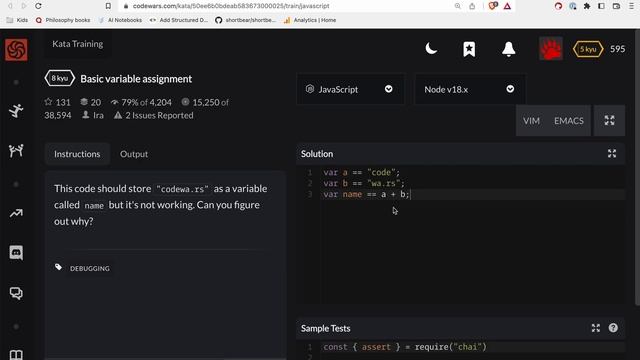Click the 5 kyu rank badge
The width and height of the screenshot is (640, 360).
(x=588, y=49)
